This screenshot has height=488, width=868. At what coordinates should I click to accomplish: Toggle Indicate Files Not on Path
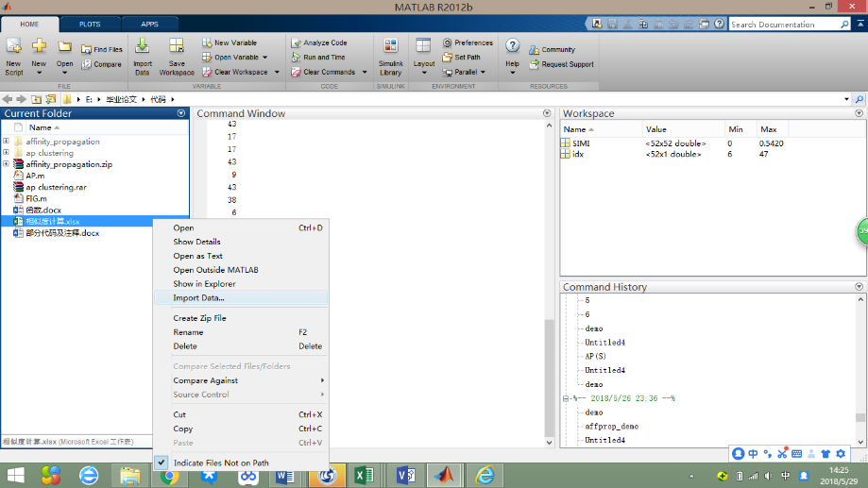click(221, 463)
